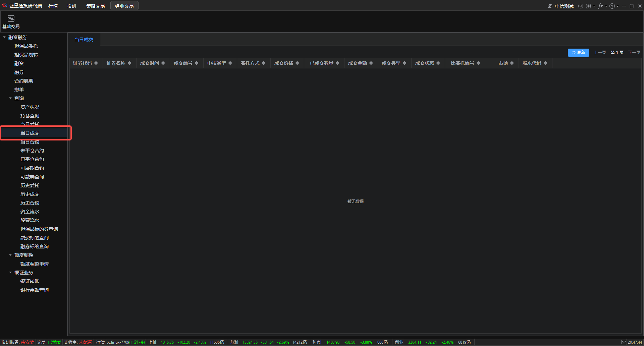This screenshot has height=346, width=644.
Task: Sort by 成交价格 column arrows
Action: click(297, 63)
